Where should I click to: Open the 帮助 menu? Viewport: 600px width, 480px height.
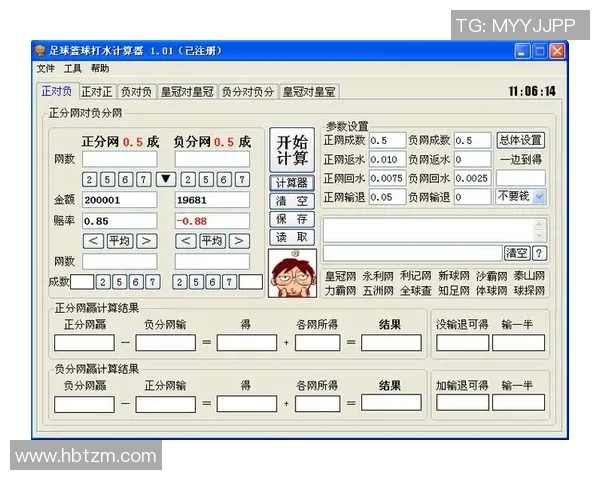point(100,69)
